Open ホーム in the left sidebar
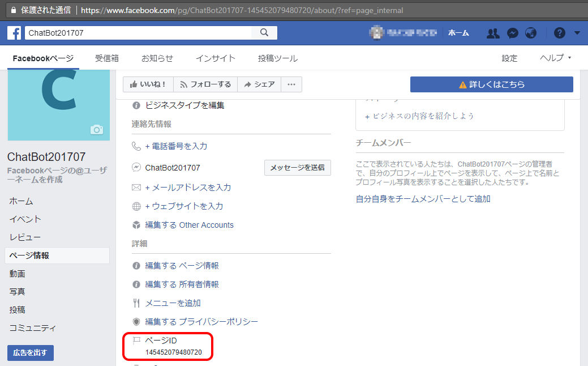Screen dimensions: 588x366 21,201
